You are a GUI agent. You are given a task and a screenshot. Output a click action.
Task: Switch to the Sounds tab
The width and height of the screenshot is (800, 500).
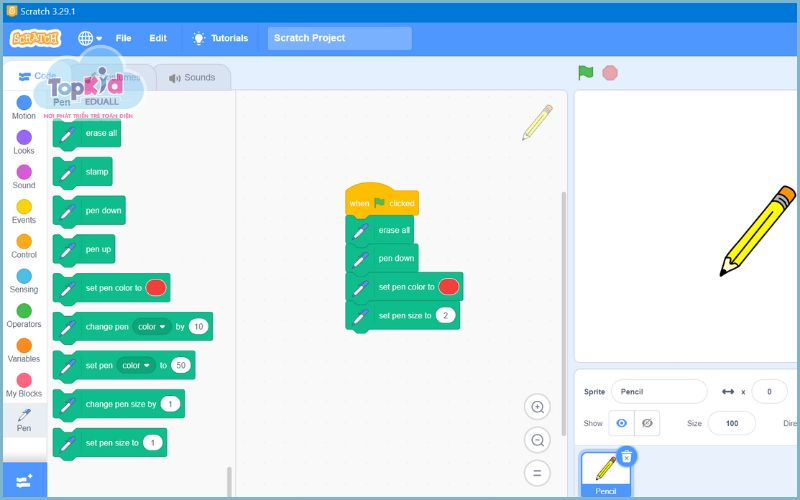tap(192, 77)
